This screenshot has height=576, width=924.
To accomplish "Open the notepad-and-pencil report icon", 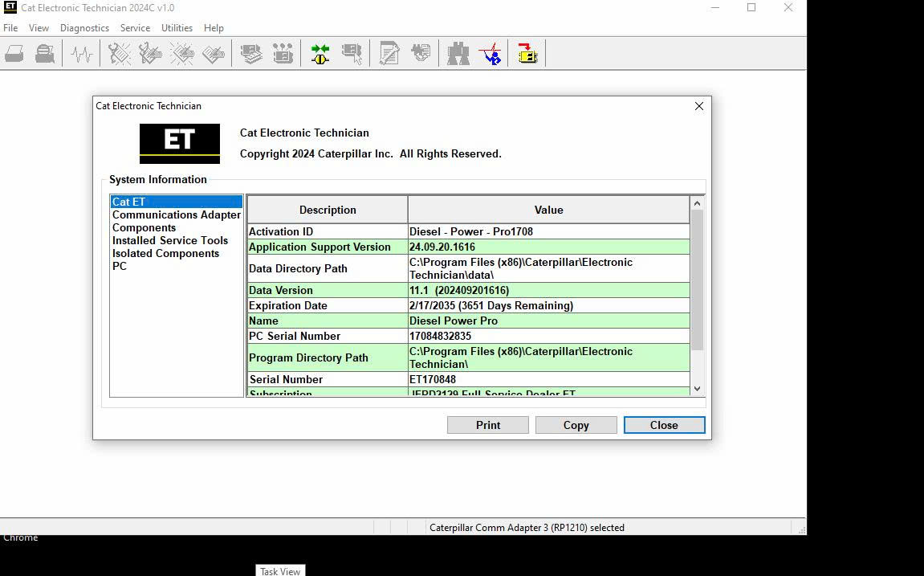I will [389, 54].
